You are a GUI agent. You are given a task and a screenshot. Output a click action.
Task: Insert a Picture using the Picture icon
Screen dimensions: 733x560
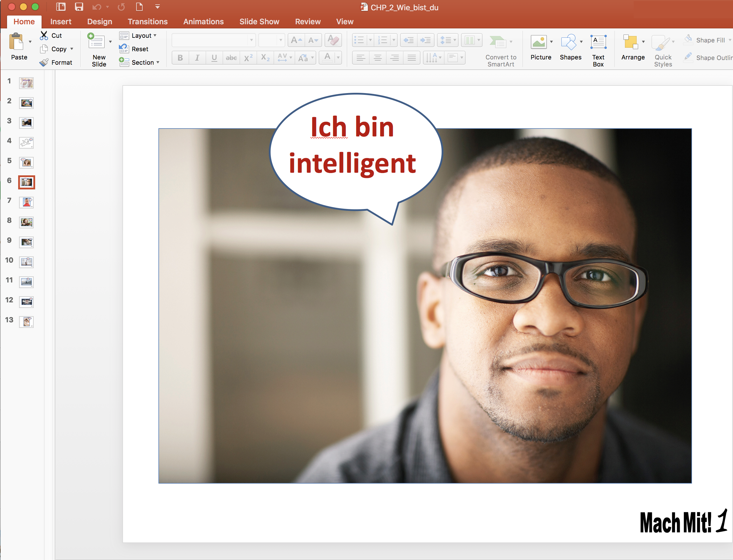(x=539, y=42)
